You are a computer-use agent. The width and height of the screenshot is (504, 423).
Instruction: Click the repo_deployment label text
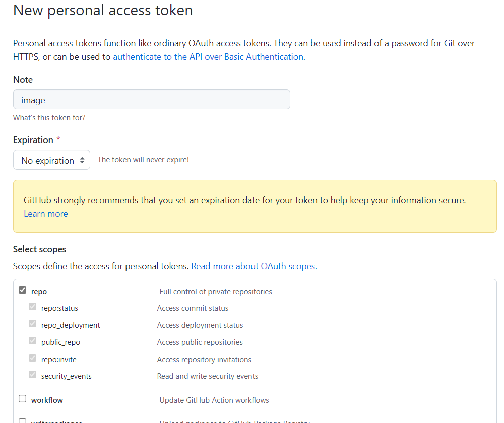71,325
